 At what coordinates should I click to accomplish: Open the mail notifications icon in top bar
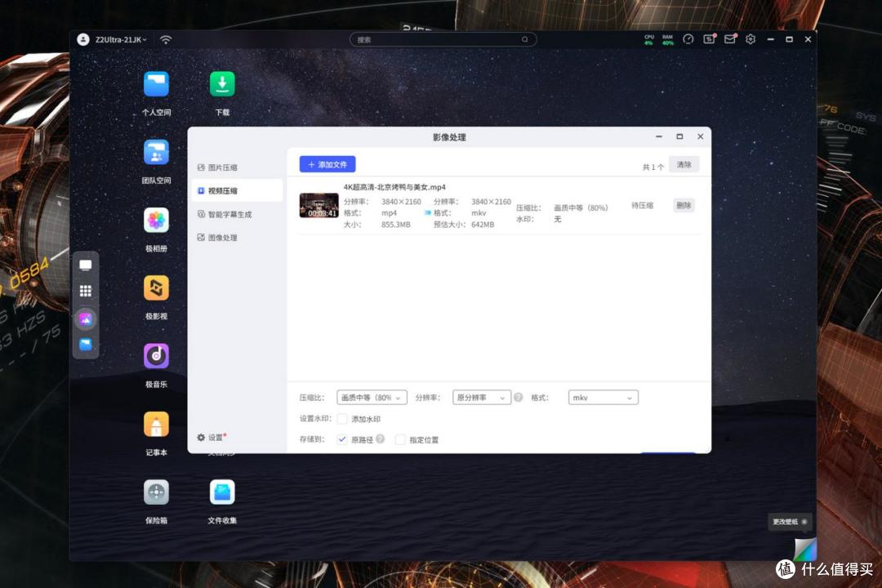click(730, 39)
